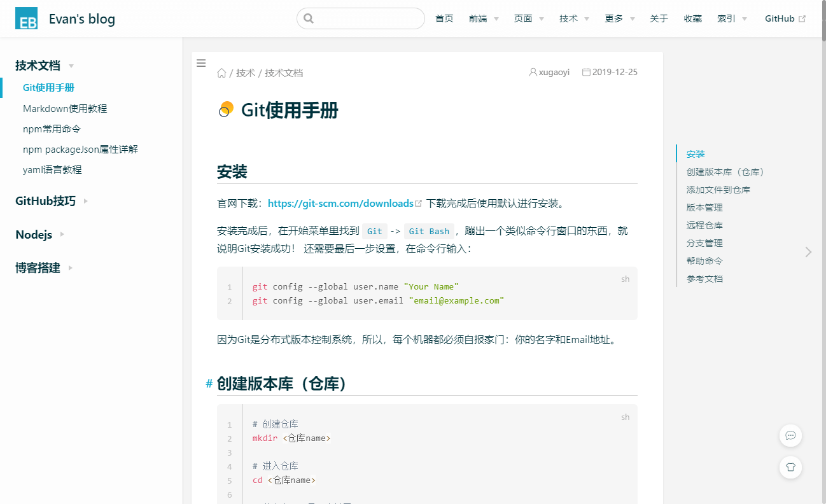Click author name xugaoyi
This screenshot has height=504, width=826.
point(554,72)
